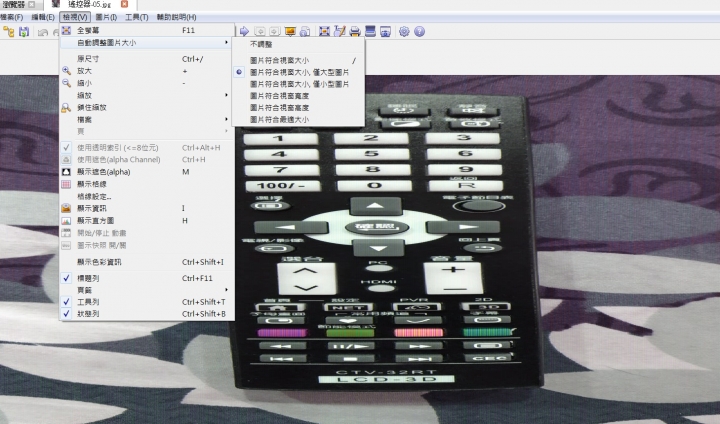
Task: Select 顯示直方圖 histogram entry
Action: 147,220
